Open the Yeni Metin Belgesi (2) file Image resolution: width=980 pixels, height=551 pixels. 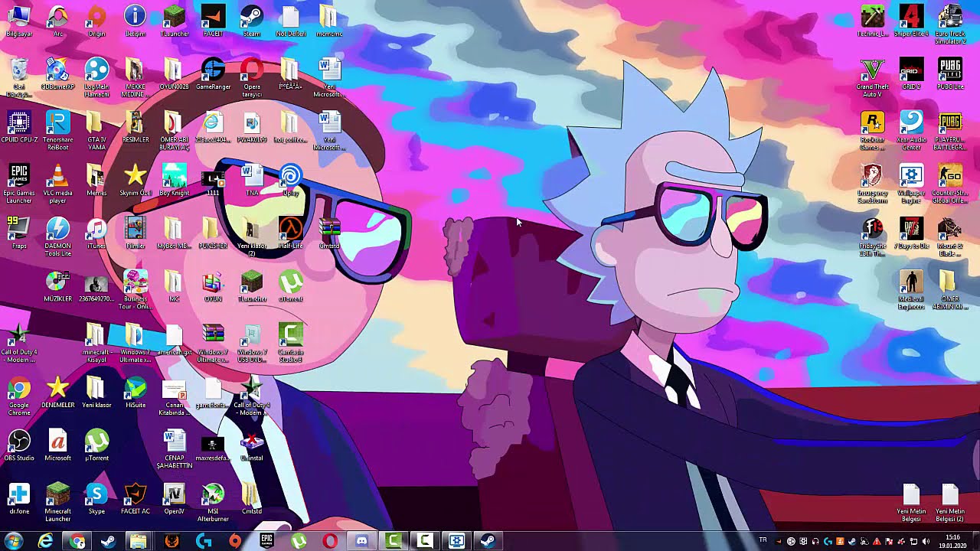[950, 501]
